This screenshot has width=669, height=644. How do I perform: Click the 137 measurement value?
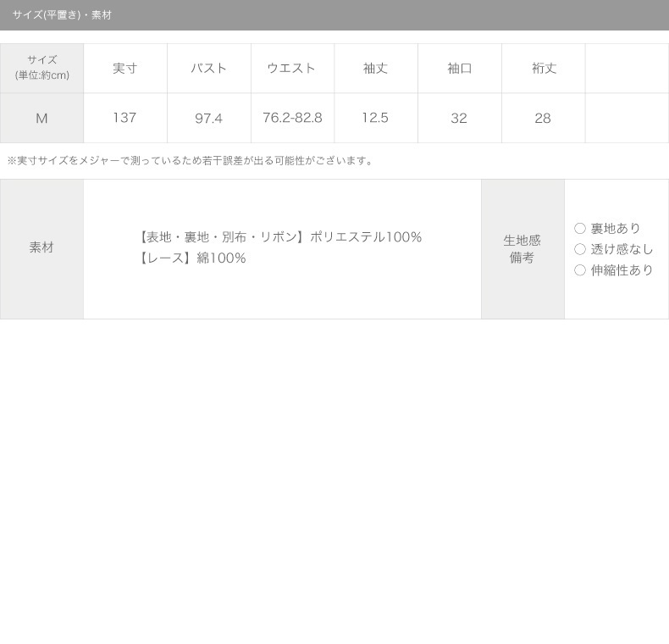[124, 118]
